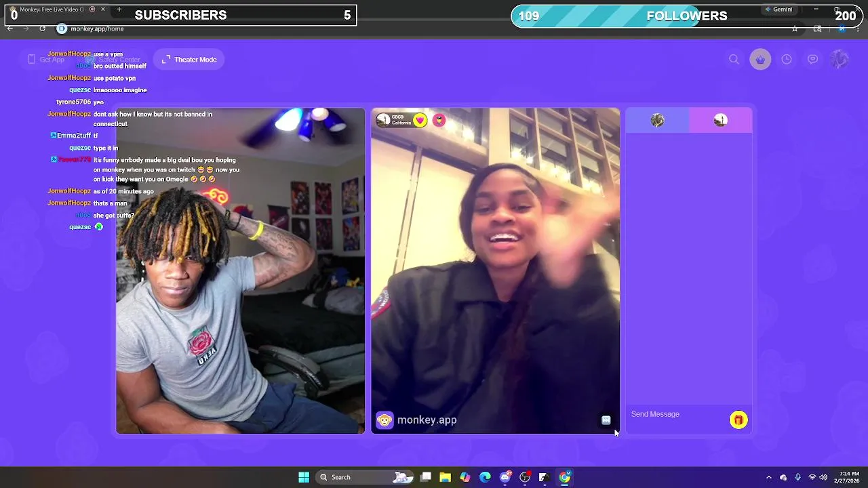Click the pink heart icon beside cece
This screenshot has width=868, height=488.
click(x=420, y=121)
